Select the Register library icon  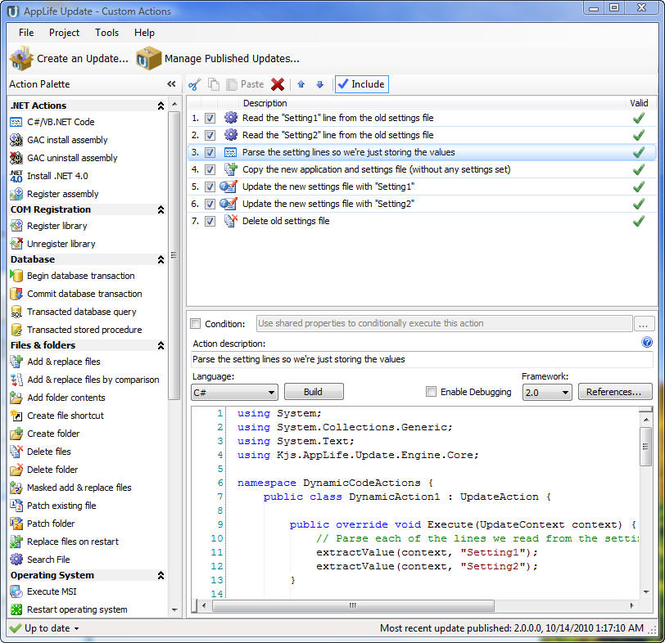pyautogui.click(x=16, y=226)
